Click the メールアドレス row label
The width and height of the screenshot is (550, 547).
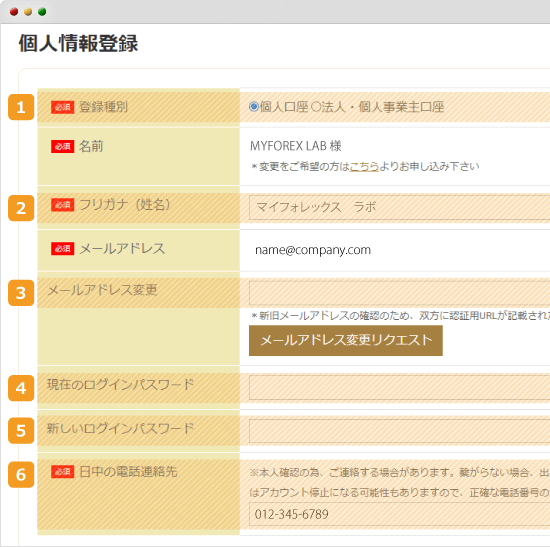click(122, 249)
